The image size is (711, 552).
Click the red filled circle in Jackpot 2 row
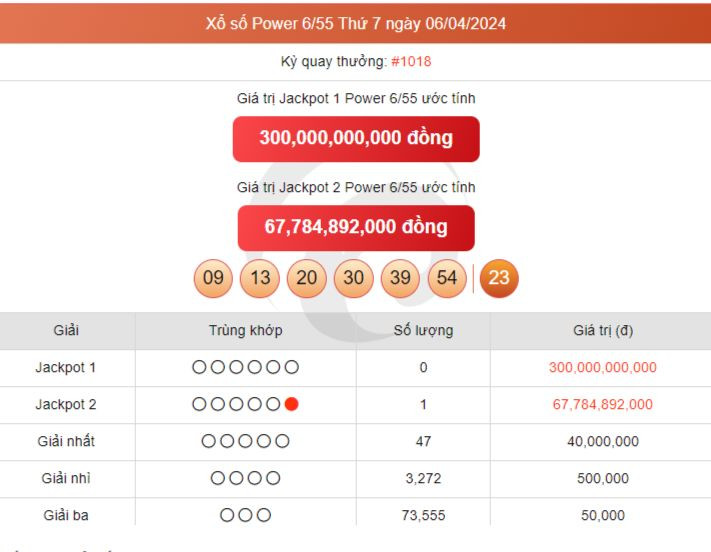click(x=291, y=404)
